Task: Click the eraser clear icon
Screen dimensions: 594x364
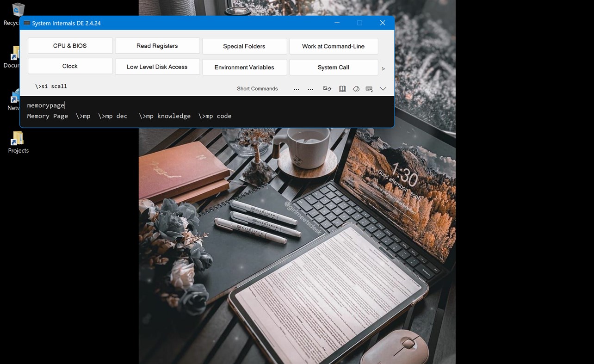Action: click(x=356, y=89)
